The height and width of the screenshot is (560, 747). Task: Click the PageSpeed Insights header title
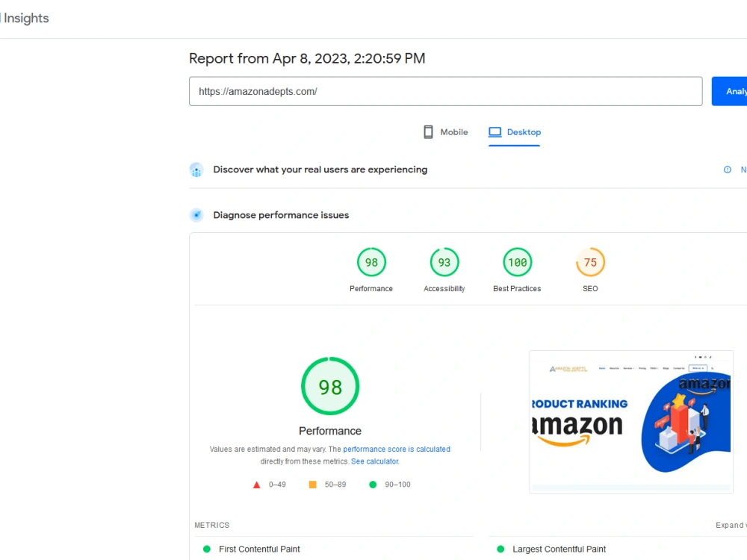pyautogui.click(x=25, y=18)
